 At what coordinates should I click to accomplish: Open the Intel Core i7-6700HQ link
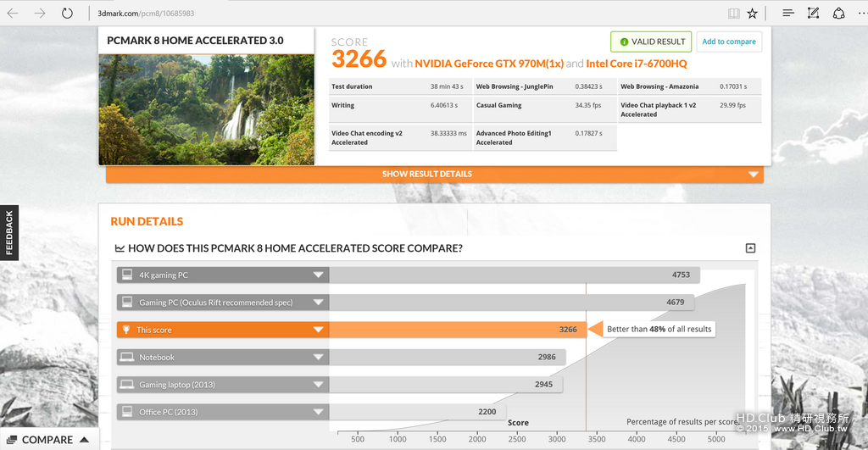coord(636,64)
